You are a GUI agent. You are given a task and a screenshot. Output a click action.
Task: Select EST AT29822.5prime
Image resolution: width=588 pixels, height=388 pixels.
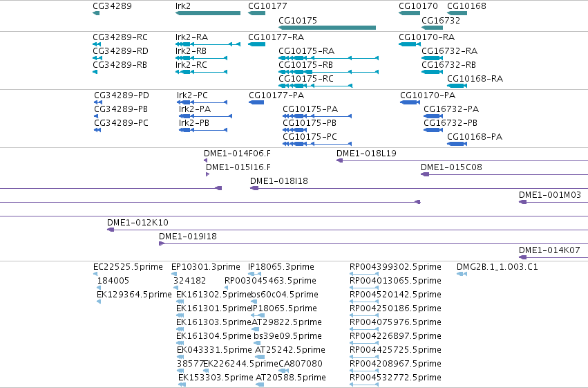[x=287, y=322]
